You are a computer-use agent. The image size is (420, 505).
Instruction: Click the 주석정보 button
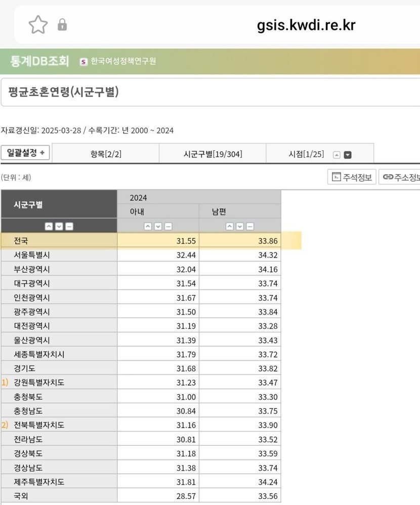[x=352, y=177]
